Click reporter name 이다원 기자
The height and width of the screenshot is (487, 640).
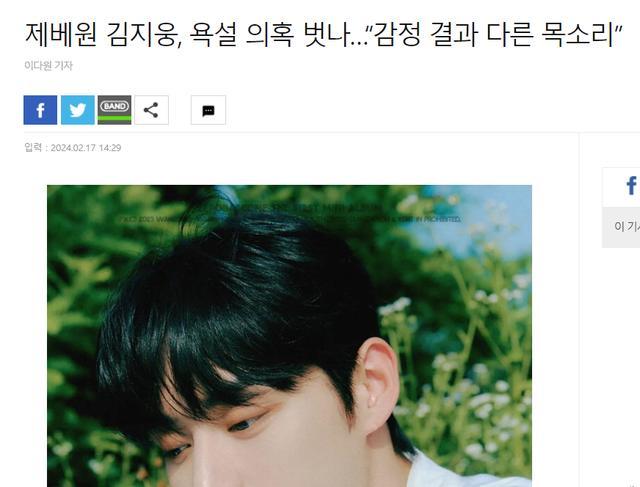pyautogui.click(x=49, y=65)
